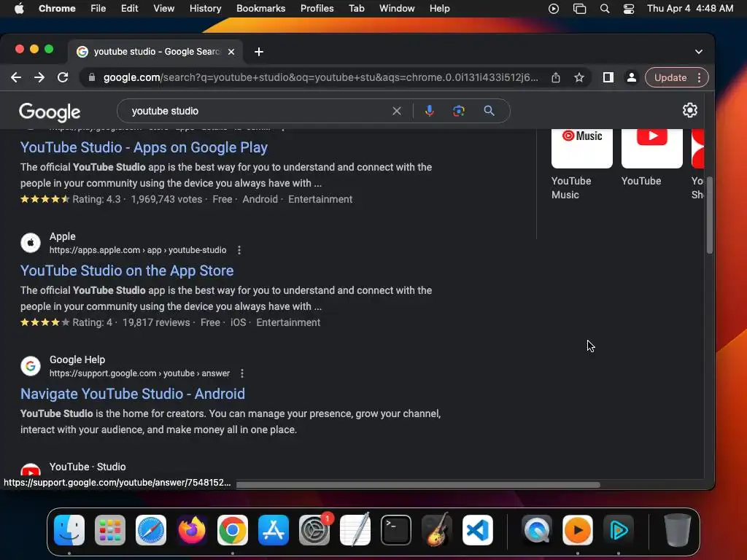Open the Apple menu
This screenshot has width=747, height=560.
(19, 8)
